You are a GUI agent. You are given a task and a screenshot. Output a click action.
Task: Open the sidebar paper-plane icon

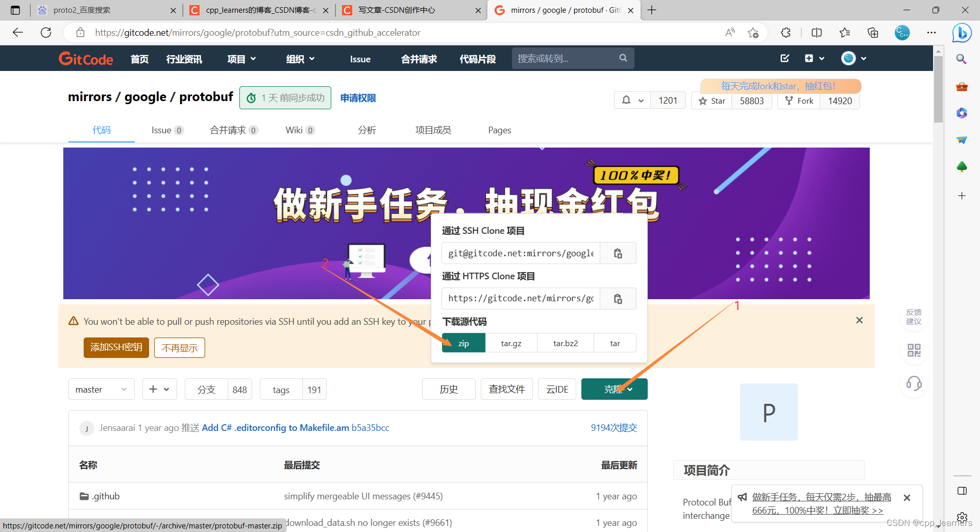point(962,140)
